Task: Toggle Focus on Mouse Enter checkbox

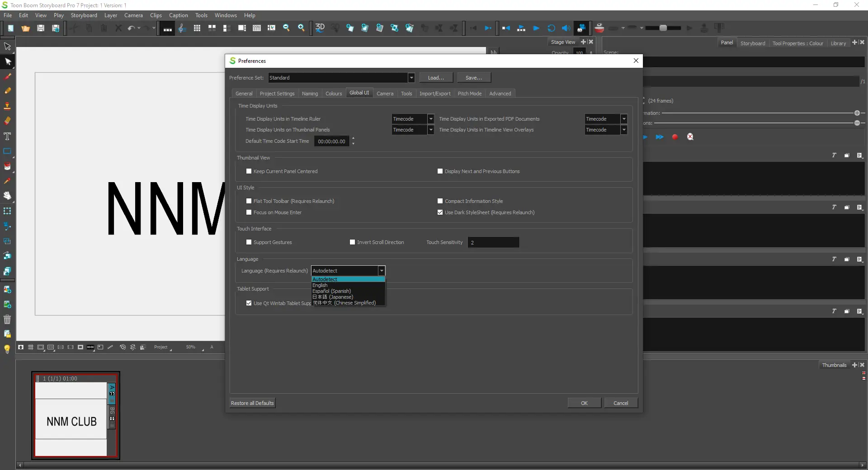Action: [x=249, y=212]
